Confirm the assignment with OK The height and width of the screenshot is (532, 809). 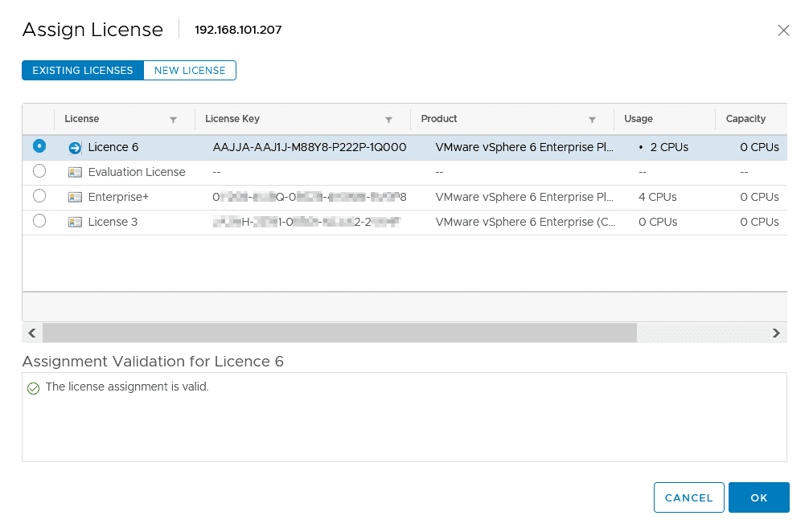click(759, 497)
